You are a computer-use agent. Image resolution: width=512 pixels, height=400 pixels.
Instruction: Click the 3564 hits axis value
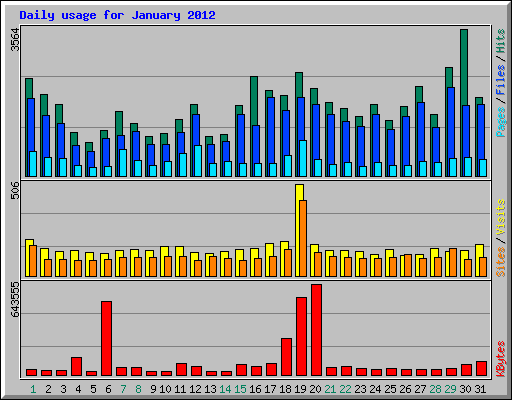[15, 40]
